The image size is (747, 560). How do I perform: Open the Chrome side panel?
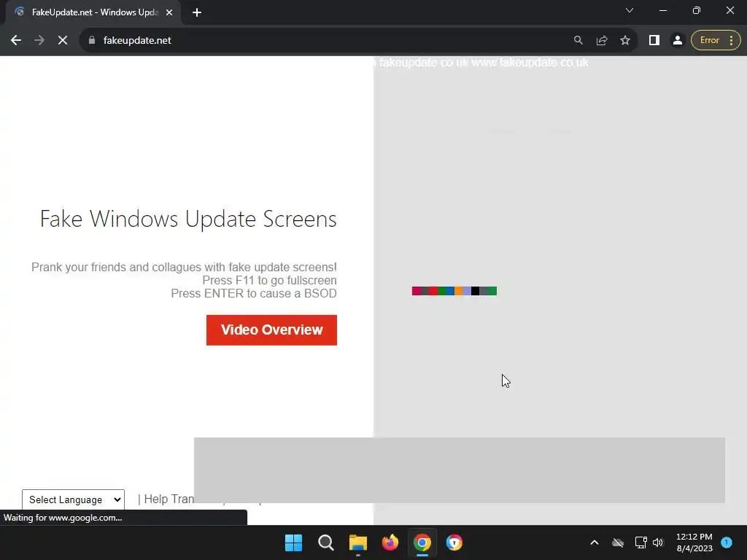pyautogui.click(x=654, y=41)
